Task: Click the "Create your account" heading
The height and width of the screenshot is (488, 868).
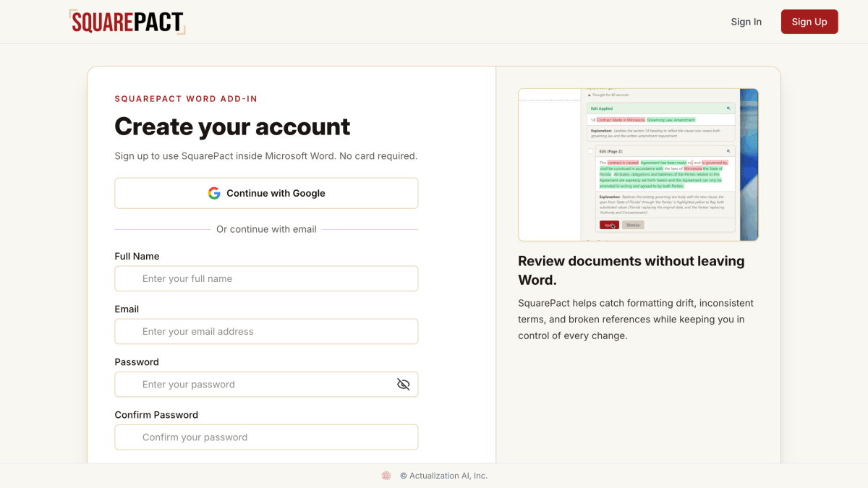Action: click(x=232, y=127)
